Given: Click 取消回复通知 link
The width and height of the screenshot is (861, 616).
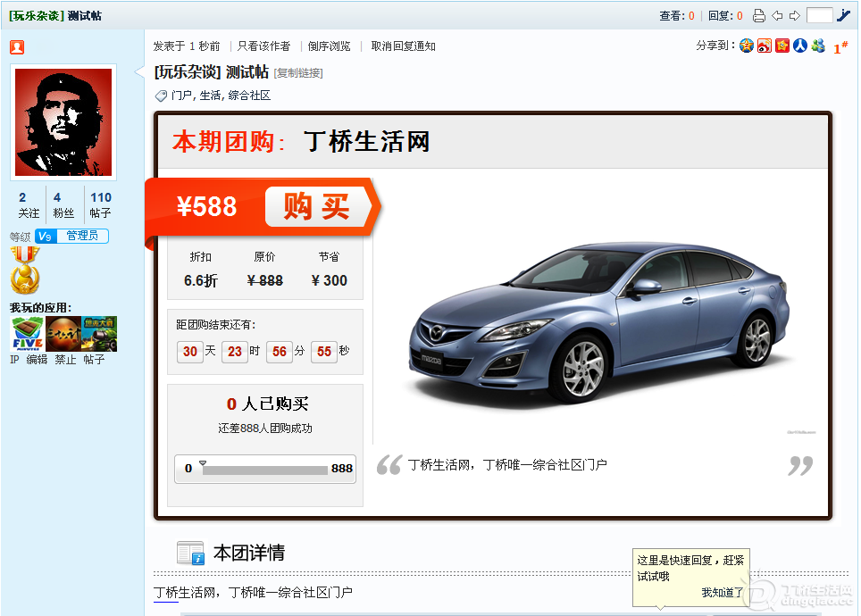Looking at the screenshot, I should [x=404, y=46].
